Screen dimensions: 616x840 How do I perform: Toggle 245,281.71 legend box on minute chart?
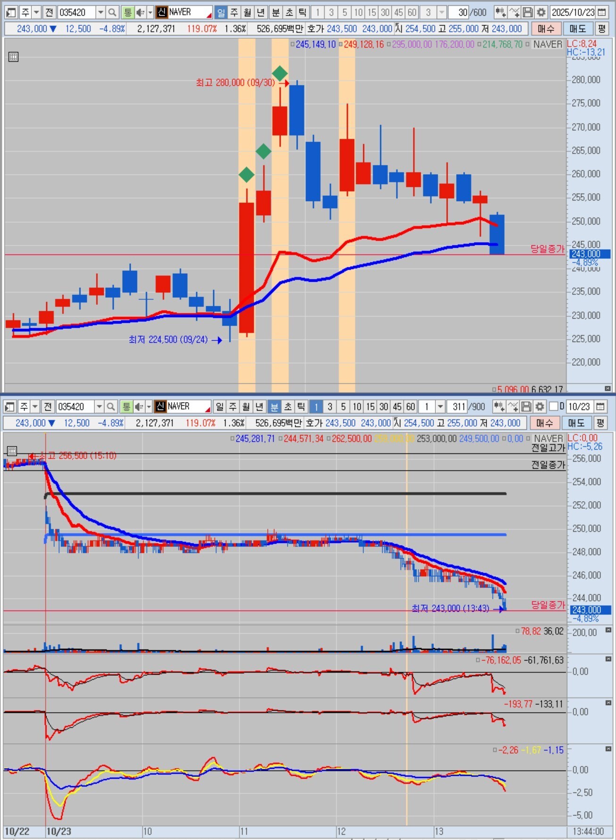coord(233,438)
